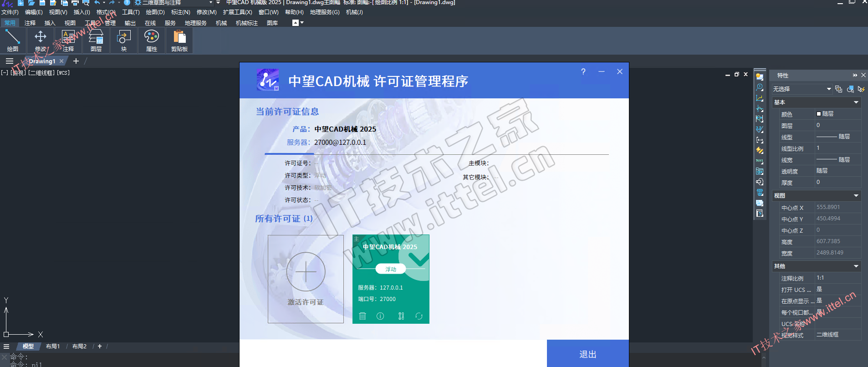Click the 线宽 随层 lineweight value

pyautogui.click(x=837, y=160)
